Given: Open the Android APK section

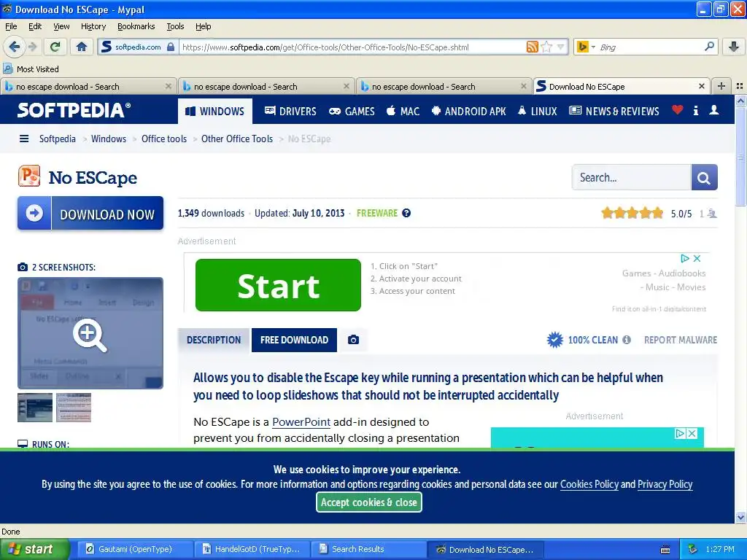Looking at the screenshot, I should click(x=469, y=111).
